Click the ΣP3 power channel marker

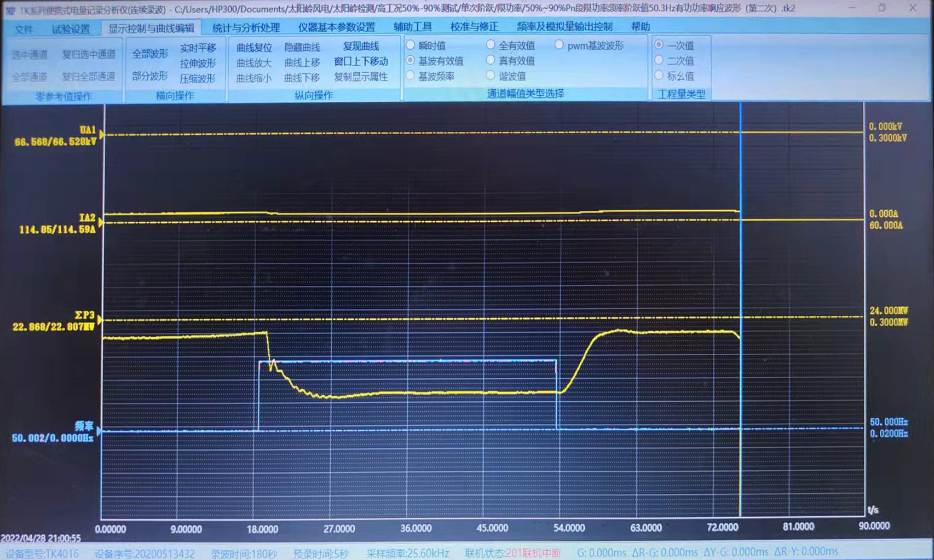point(100,320)
